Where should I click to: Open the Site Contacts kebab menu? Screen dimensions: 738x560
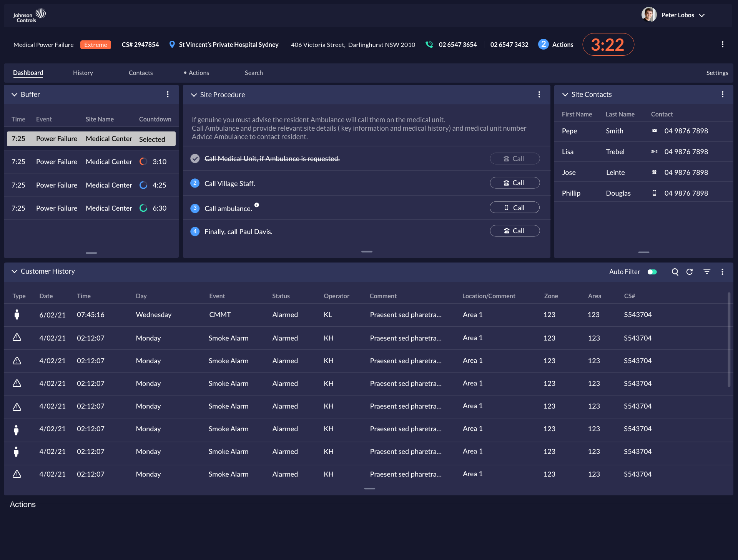click(722, 95)
